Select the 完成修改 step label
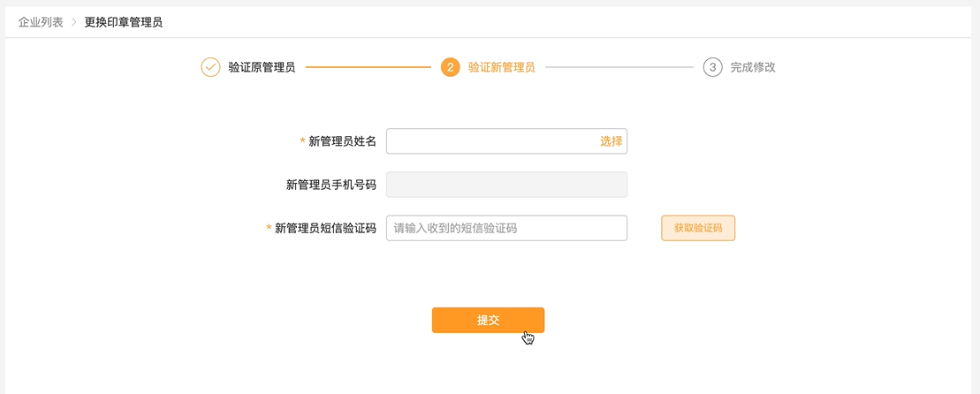This screenshot has height=394, width=980. 753,67
